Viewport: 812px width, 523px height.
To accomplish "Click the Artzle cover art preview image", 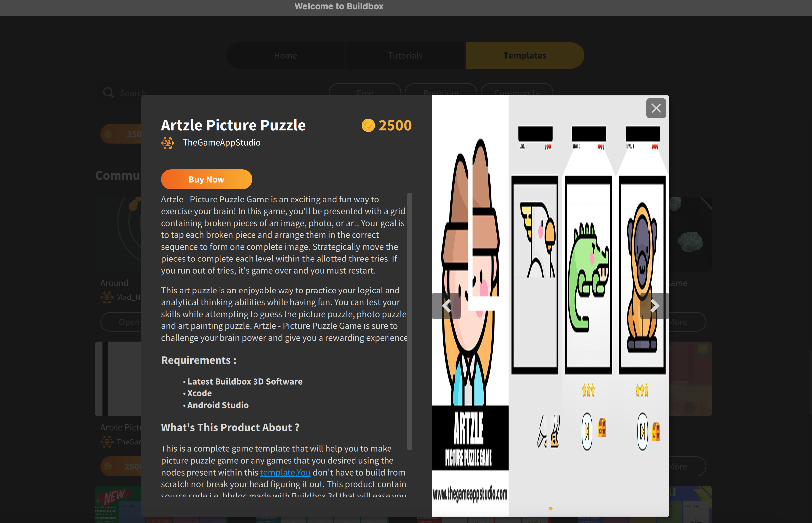I will click(x=470, y=306).
